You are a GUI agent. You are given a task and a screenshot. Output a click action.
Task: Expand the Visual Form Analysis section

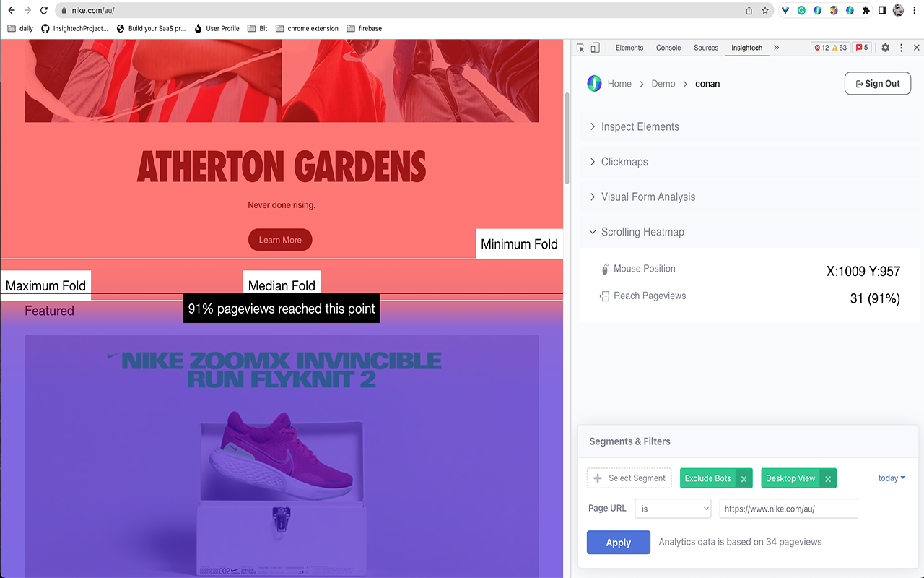[751, 197]
